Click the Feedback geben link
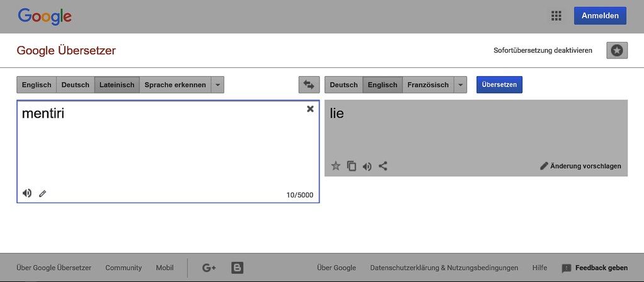This screenshot has width=644, height=282. (595, 268)
